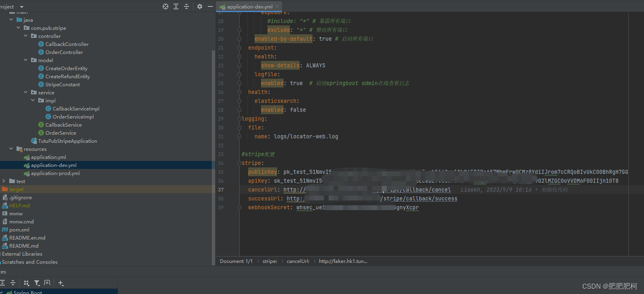
Task: Expand all in Services toolbar
Action: tap(3, 283)
